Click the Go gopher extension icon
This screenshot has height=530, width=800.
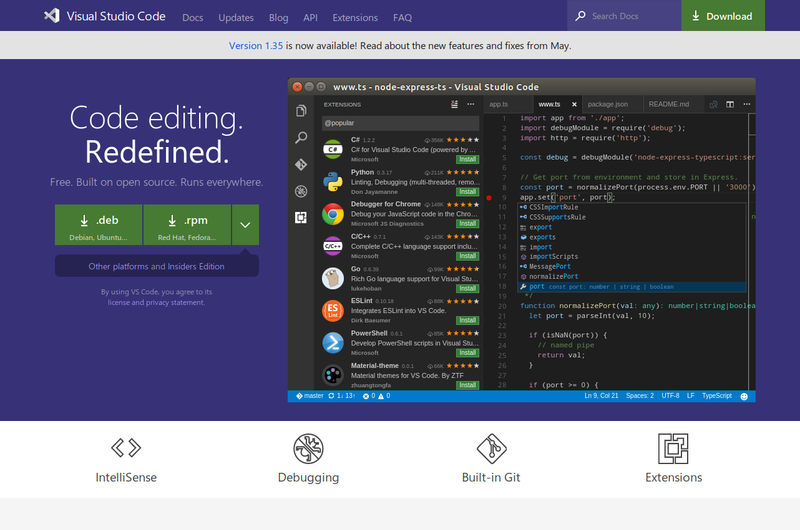[x=333, y=279]
